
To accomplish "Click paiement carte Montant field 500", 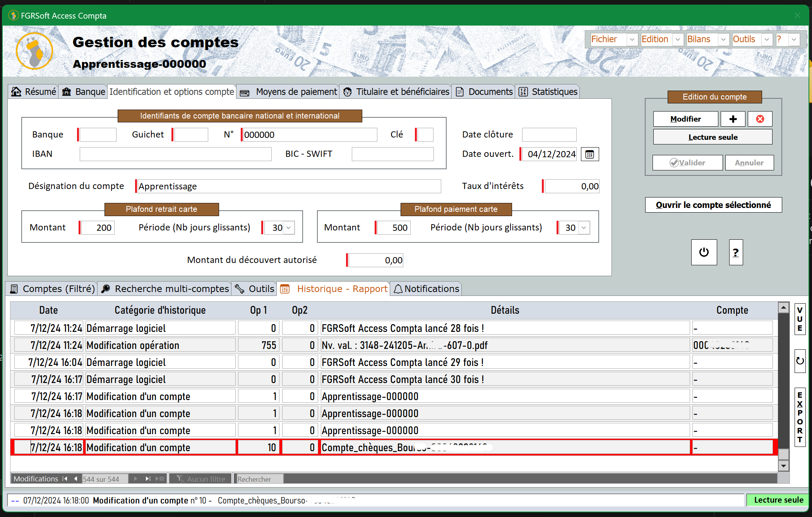I will pyautogui.click(x=393, y=228).
